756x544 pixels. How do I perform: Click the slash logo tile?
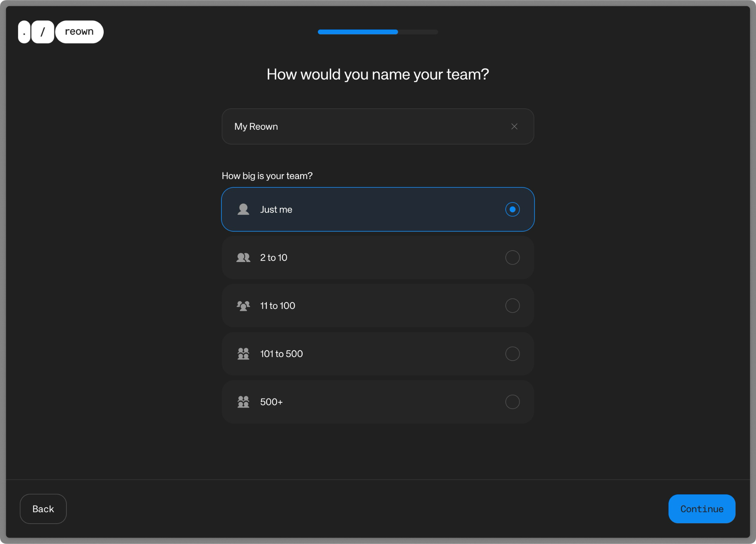43,32
